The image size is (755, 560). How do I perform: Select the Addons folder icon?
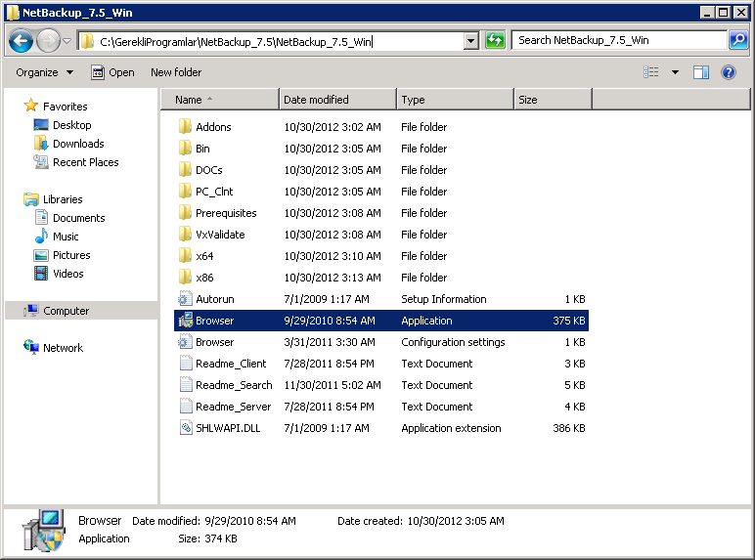(185, 126)
